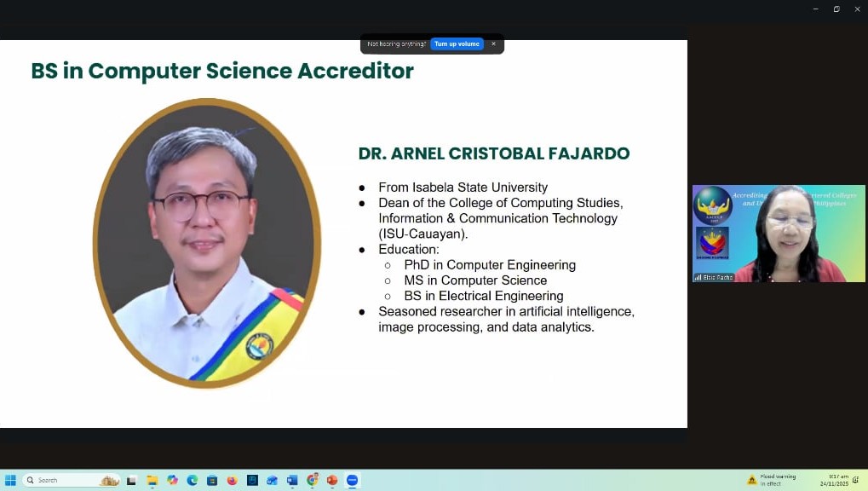868x491 pixels.
Task: Open Microsoft Edge from the taskbar
Action: 193,480
